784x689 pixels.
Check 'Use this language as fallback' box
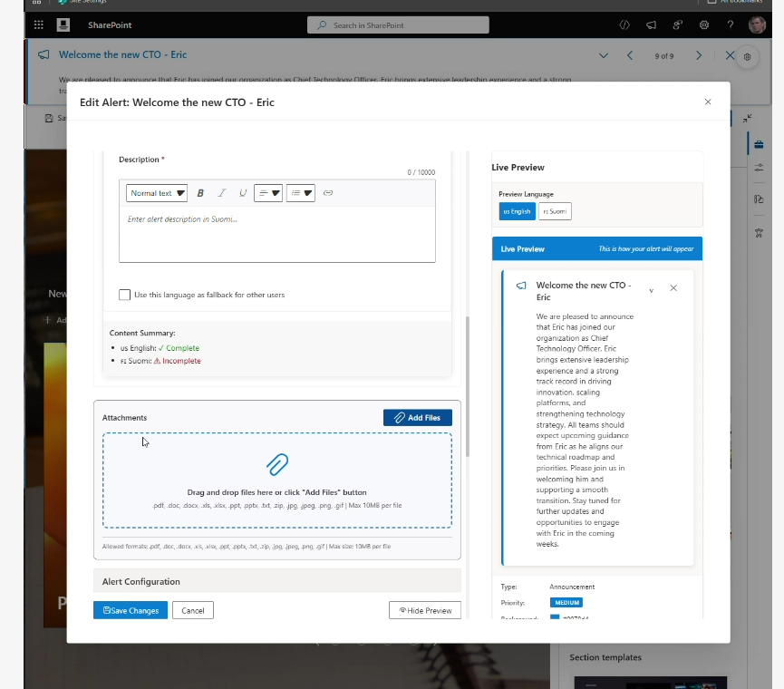click(125, 295)
